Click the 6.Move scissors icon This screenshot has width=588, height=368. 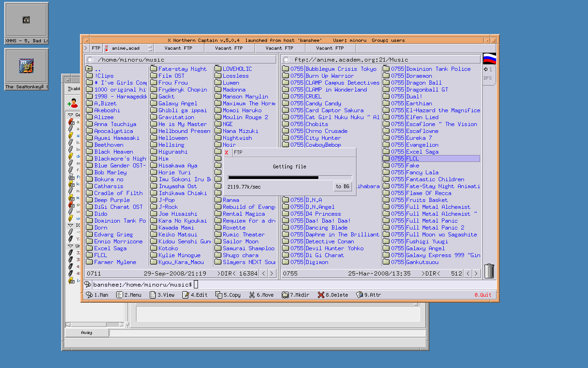(252, 295)
